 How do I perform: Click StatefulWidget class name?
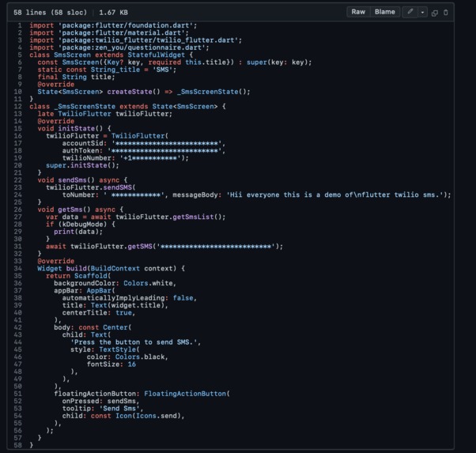(156, 55)
